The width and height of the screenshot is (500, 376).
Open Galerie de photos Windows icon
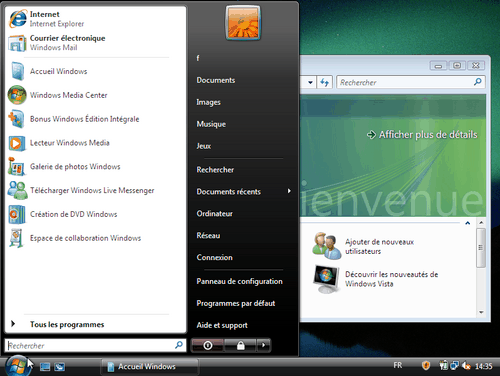pos(17,167)
